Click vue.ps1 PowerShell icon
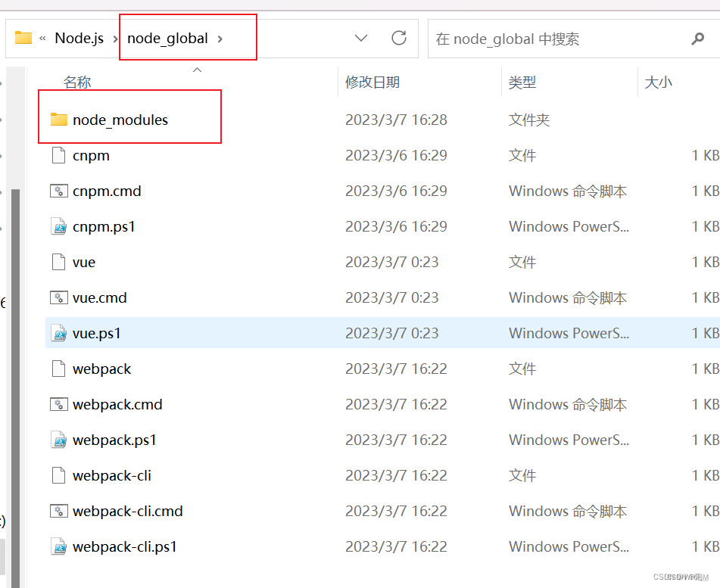The height and width of the screenshot is (588, 720). tap(59, 333)
